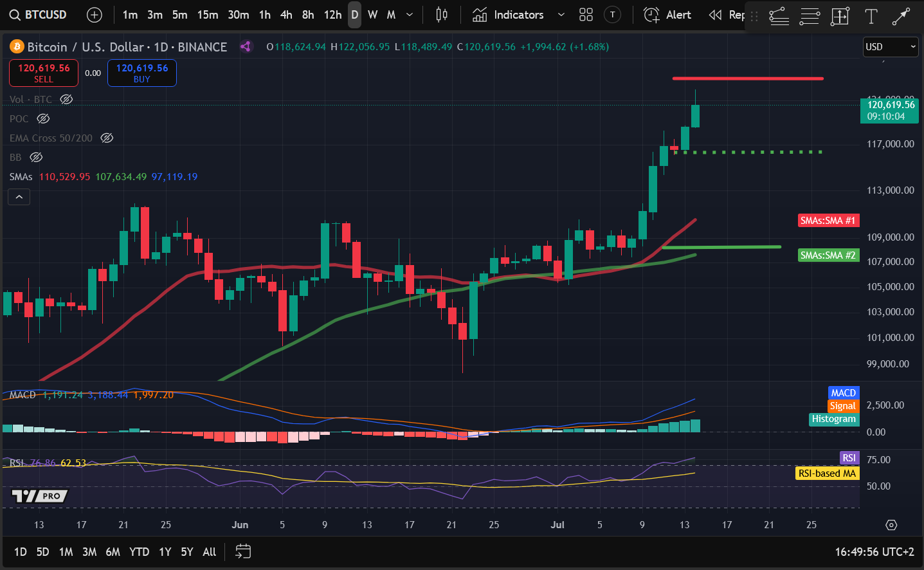The image size is (924, 570).
Task: Select the daily D timeframe
Action: point(355,15)
